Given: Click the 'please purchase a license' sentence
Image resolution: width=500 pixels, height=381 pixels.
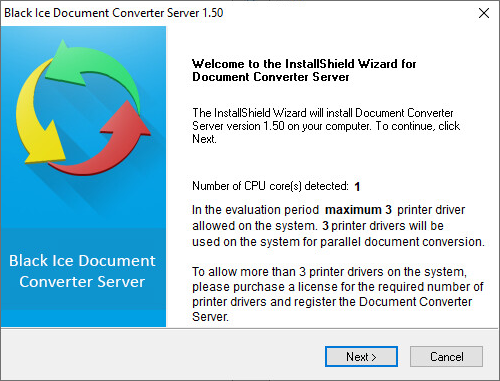Looking at the screenshot, I should point(338,294).
